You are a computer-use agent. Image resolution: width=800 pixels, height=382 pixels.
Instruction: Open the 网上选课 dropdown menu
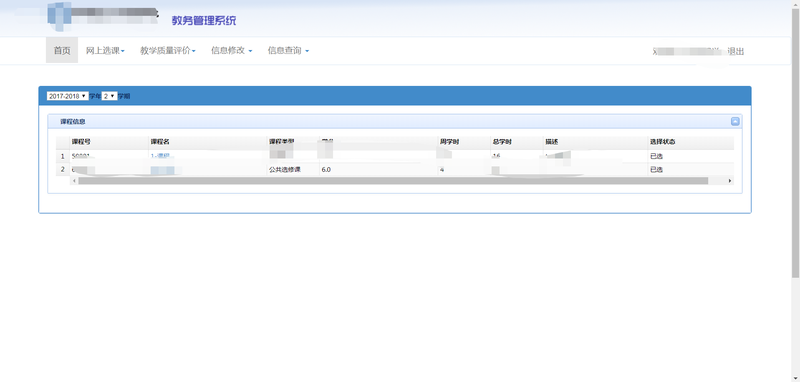pyautogui.click(x=105, y=51)
